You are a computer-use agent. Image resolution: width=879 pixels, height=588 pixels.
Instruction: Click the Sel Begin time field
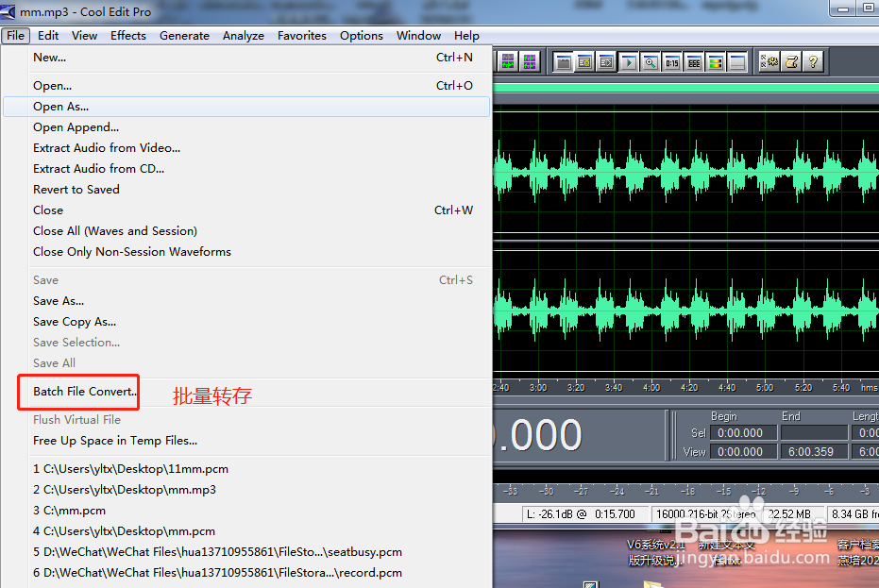tap(742, 432)
